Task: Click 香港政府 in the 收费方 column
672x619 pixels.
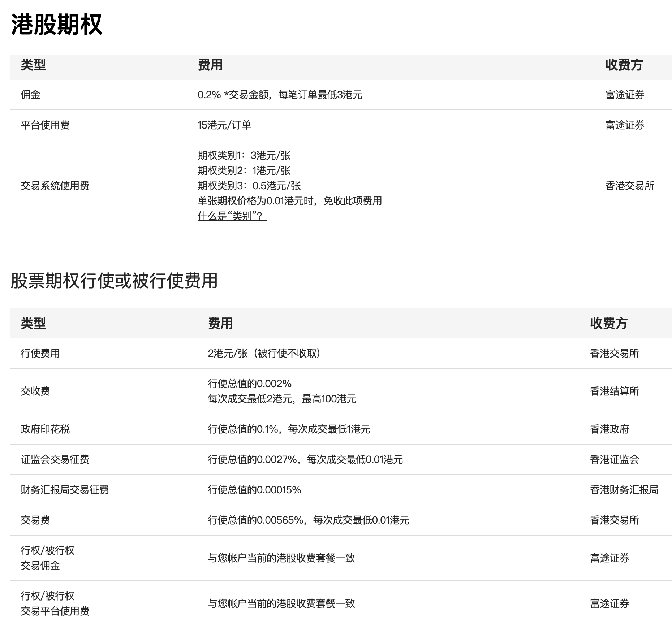Action: 609,429
